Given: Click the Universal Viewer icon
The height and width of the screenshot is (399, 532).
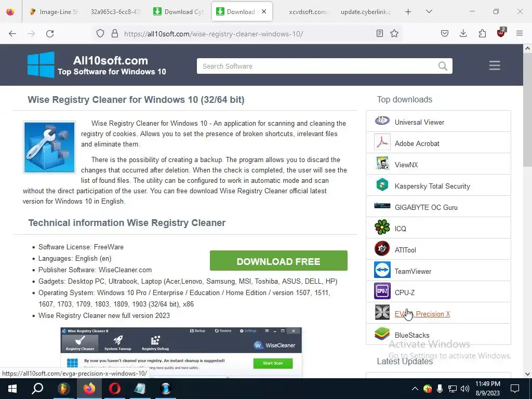Looking at the screenshot, I should [382, 121].
